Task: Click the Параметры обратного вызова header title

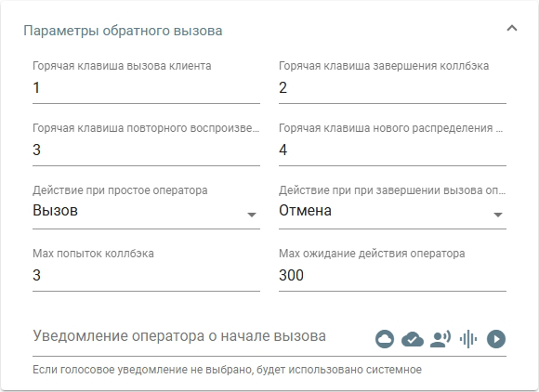Action: click(x=123, y=31)
